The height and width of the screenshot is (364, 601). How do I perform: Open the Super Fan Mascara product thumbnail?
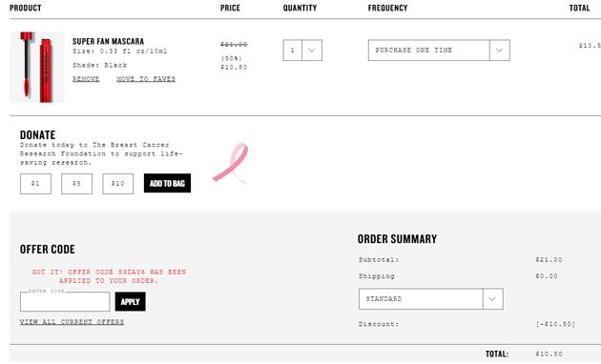click(x=37, y=68)
